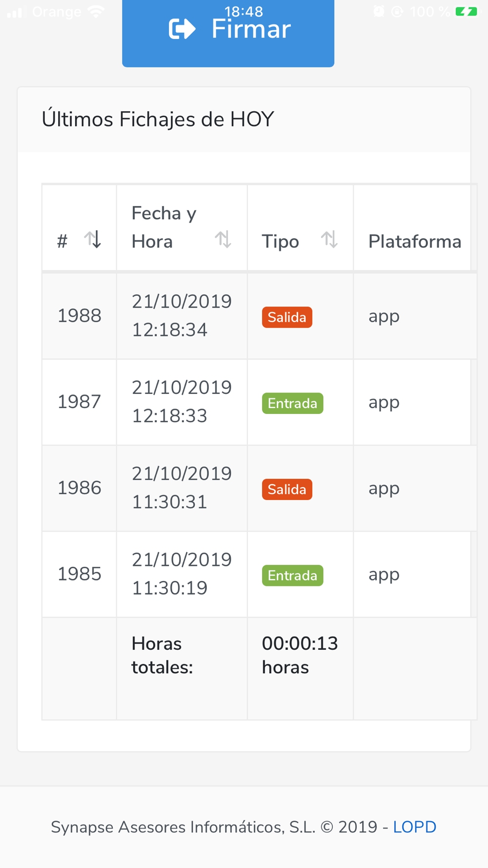Select the Plataforma column header
This screenshot has height=868, width=488.
[414, 242]
